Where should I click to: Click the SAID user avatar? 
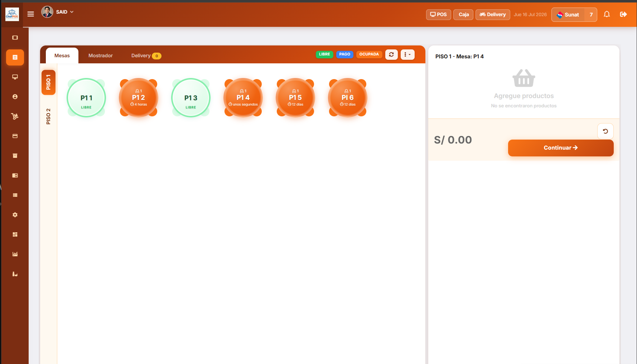47,12
